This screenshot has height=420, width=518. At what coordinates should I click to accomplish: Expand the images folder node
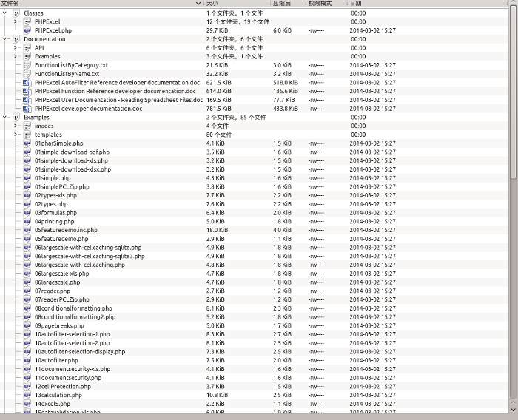16,126
